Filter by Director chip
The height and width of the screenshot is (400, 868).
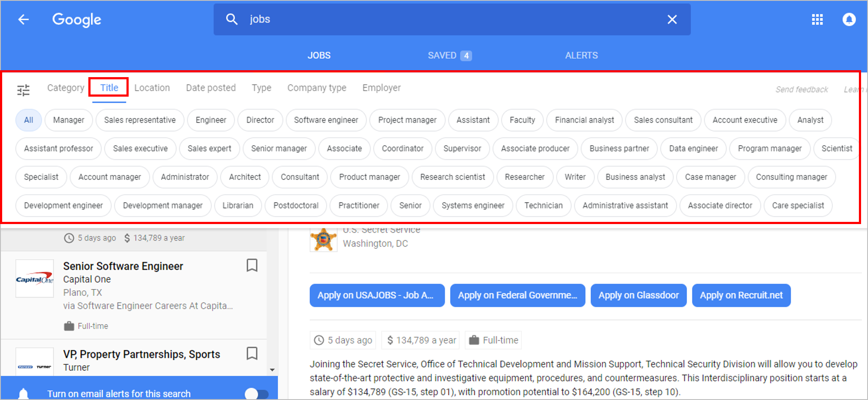tap(260, 120)
